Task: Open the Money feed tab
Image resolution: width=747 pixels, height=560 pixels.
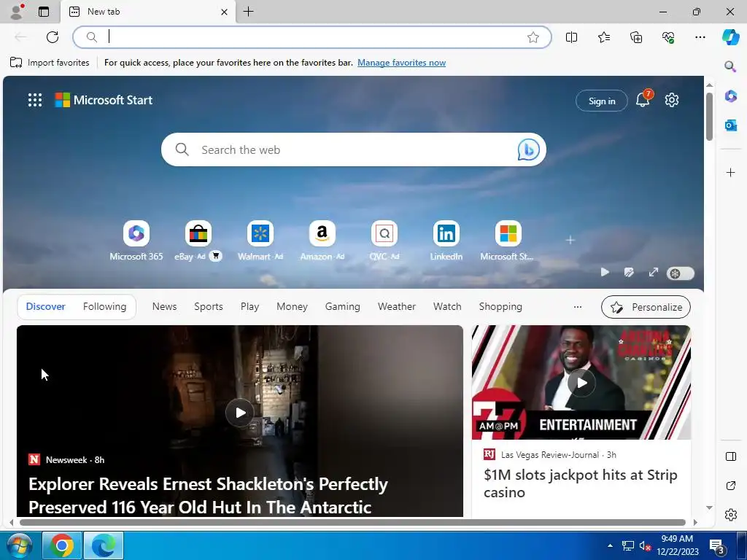Action: click(292, 307)
